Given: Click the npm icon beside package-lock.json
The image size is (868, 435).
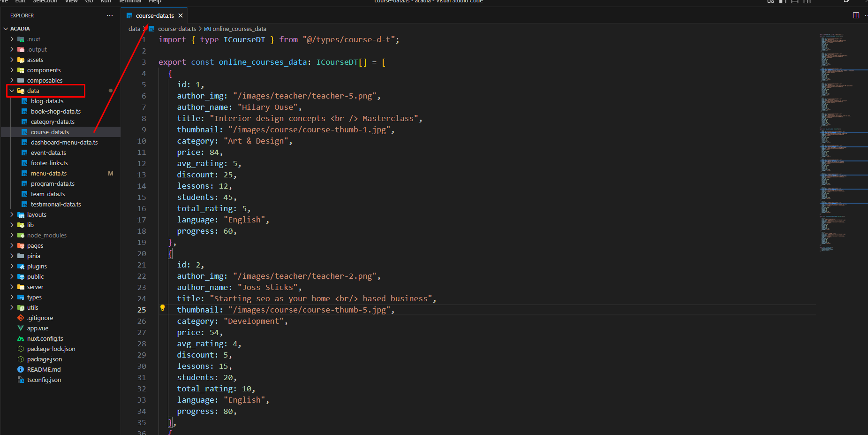Looking at the screenshot, I should pyautogui.click(x=21, y=349).
